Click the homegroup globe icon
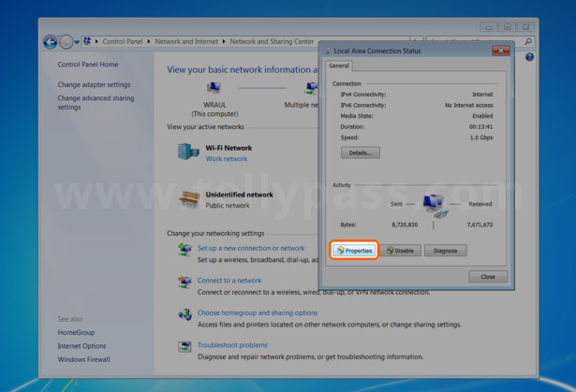 coord(185,314)
